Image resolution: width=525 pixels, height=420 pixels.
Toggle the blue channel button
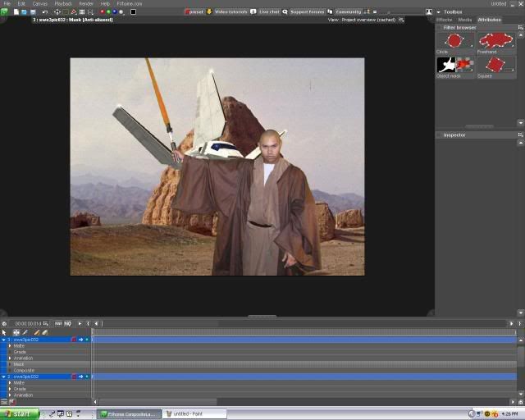pyautogui.click(x=115, y=11)
